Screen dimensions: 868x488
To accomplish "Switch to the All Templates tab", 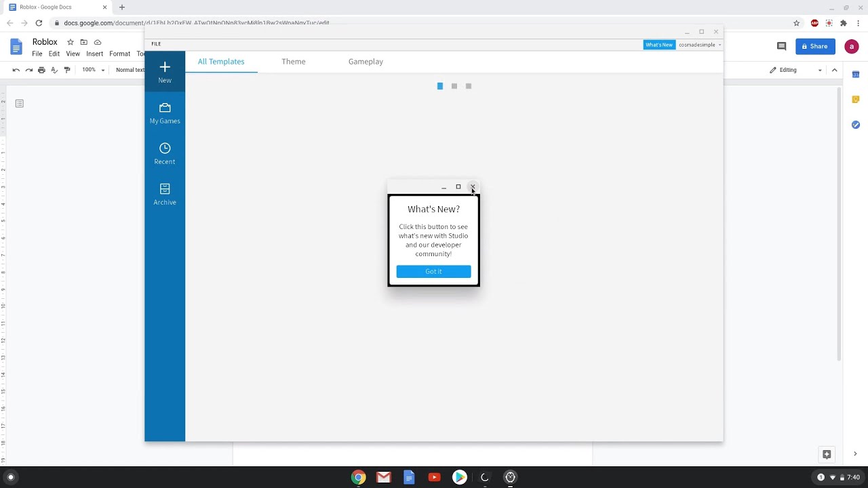I will (221, 62).
